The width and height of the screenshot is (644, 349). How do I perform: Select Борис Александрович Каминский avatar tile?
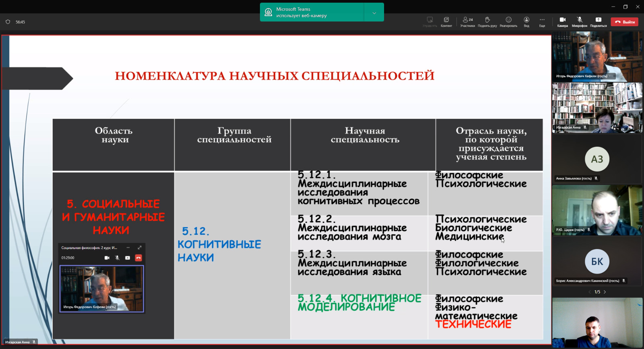click(597, 262)
